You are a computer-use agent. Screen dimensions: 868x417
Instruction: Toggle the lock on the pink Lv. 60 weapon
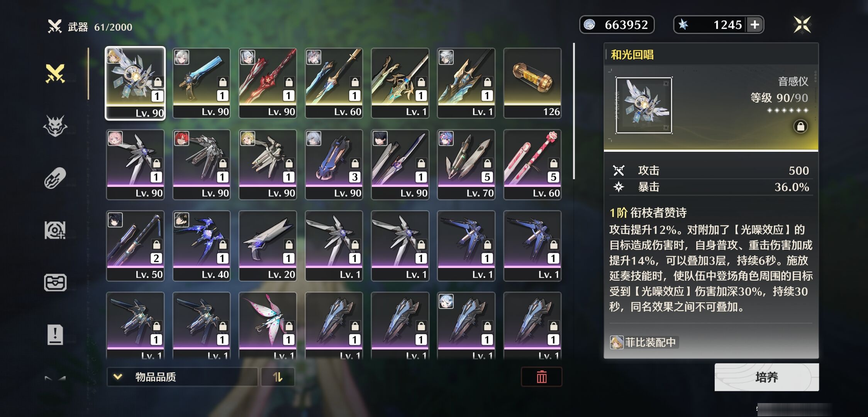[x=553, y=163]
